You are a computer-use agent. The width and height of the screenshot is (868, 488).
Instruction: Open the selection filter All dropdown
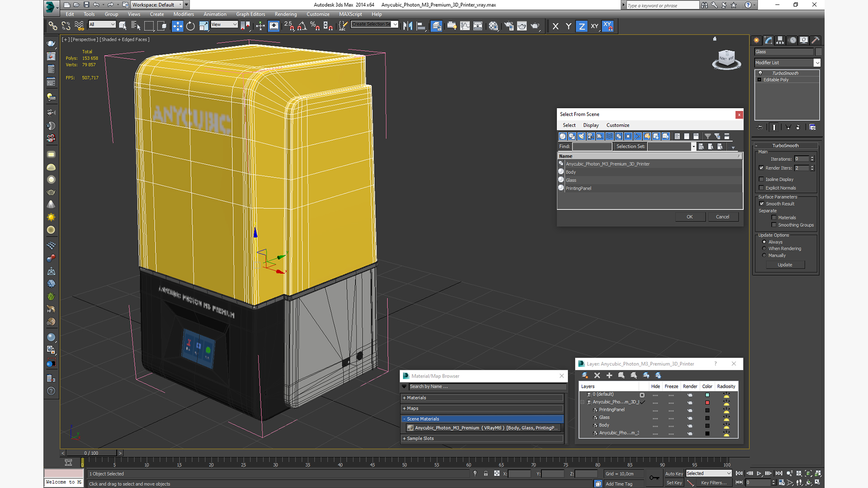[x=102, y=24]
